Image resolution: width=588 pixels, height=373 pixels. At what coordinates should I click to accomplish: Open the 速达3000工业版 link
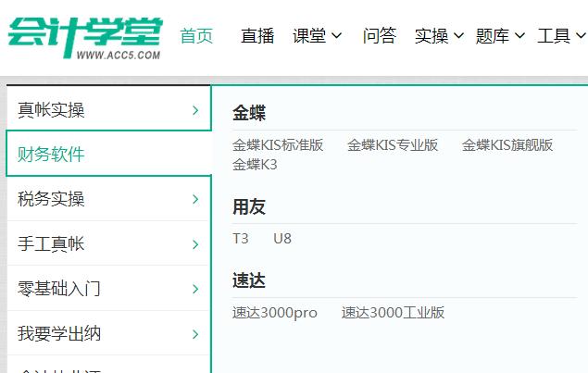[x=393, y=313]
